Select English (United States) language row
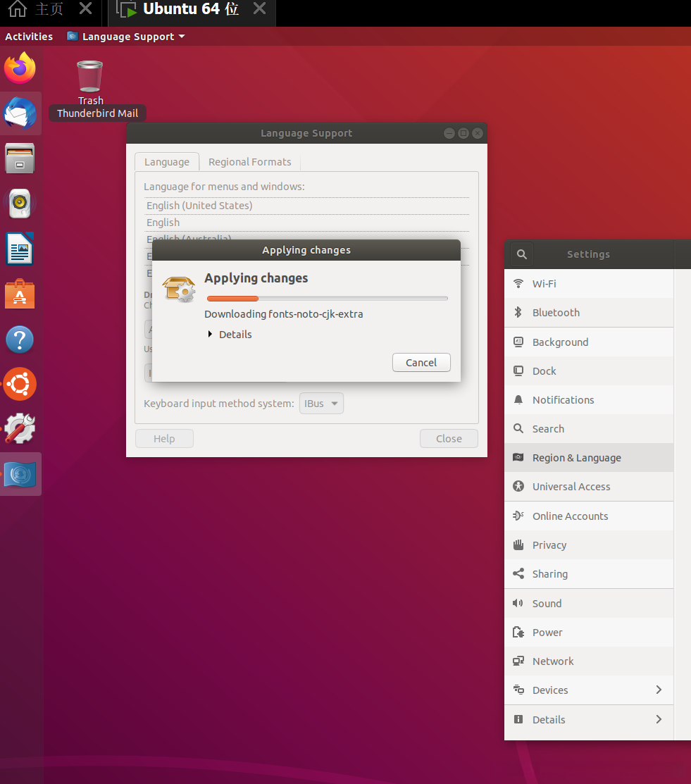Image resolution: width=691 pixels, height=784 pixels. (x=306, y=206)
